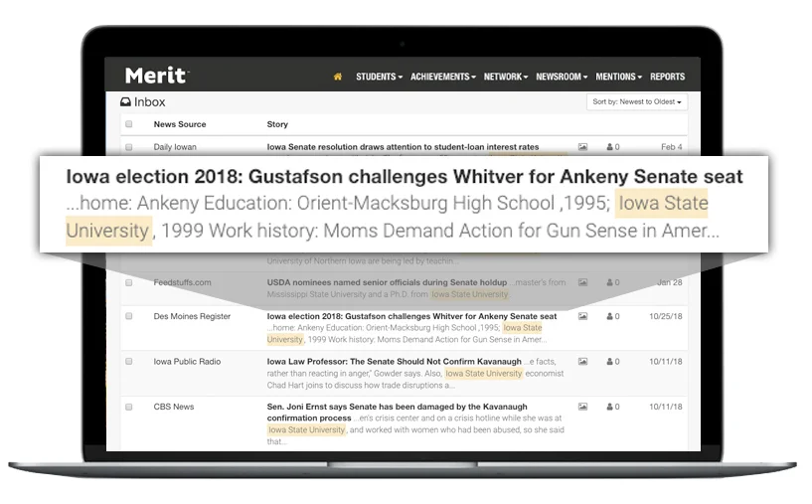Open image icon for Daily Iowan story
This screenshot has height=504, width=812.
[582, 147]
